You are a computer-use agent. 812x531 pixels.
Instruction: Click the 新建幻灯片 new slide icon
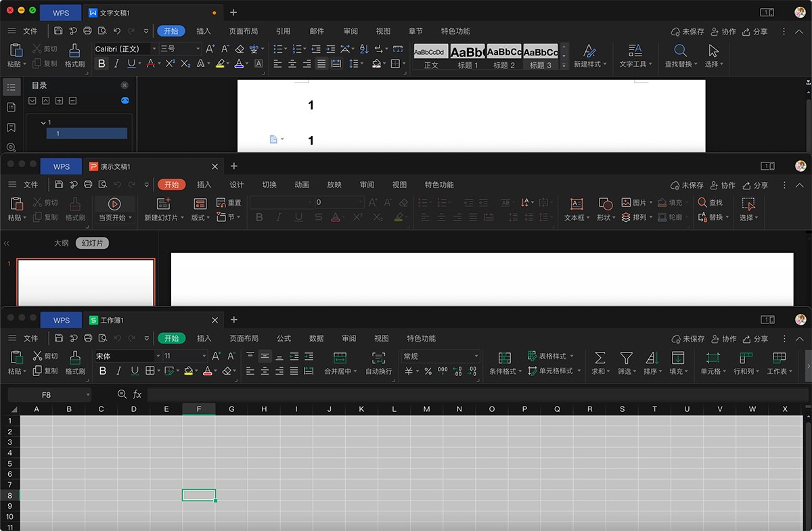pos(163,204)
